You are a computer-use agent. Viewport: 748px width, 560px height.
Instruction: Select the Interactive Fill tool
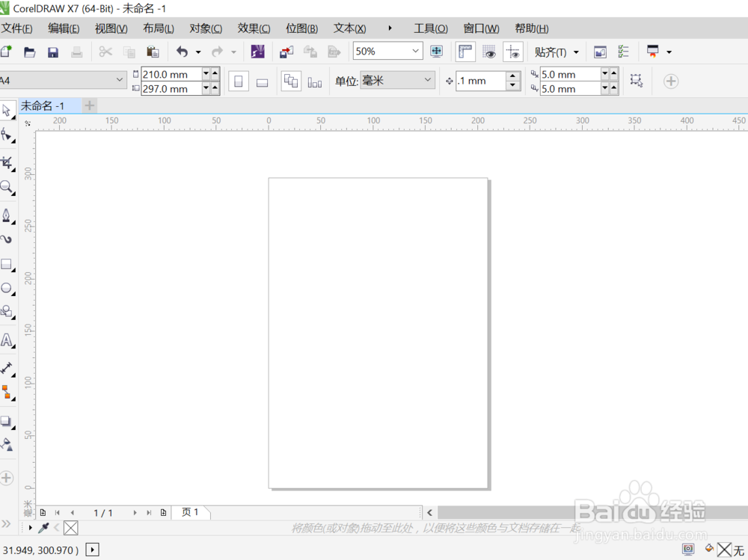tap(6, 445)
